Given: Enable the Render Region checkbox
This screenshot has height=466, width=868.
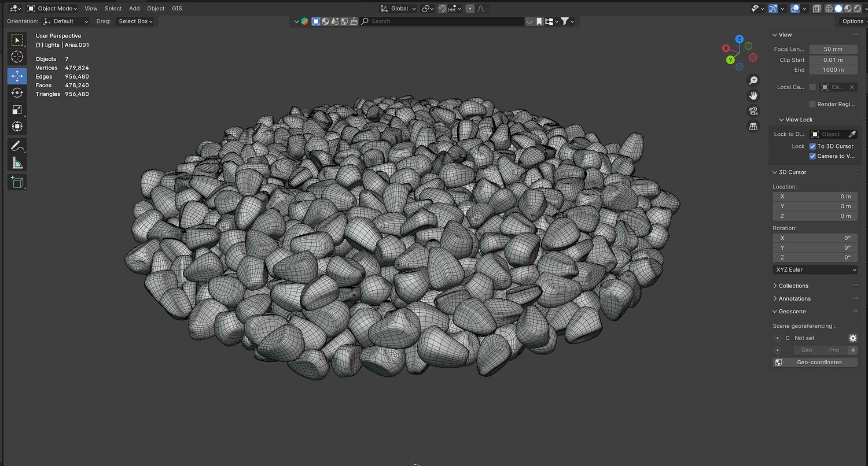Looking at the screenshot, I should click(812, 104).
